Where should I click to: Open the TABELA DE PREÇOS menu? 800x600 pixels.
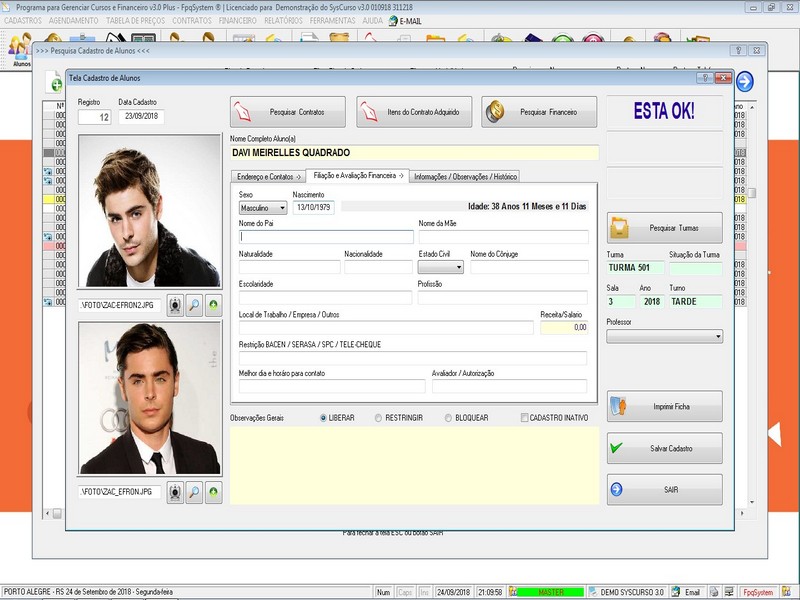(x=135, y=21)
